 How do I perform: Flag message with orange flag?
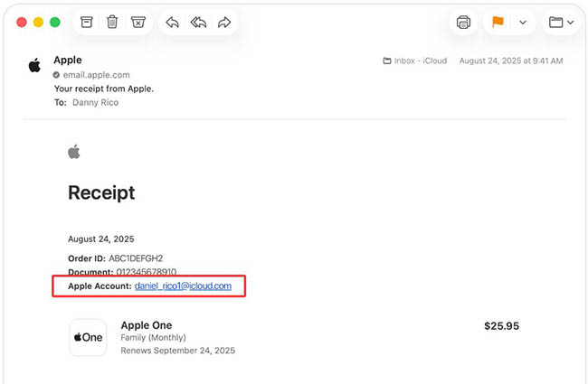pyautogui.click(x=498, y=22)
